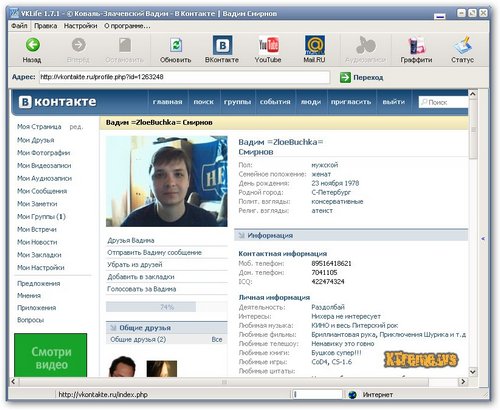Click the Интернет globe status icon

pos(352,395)
